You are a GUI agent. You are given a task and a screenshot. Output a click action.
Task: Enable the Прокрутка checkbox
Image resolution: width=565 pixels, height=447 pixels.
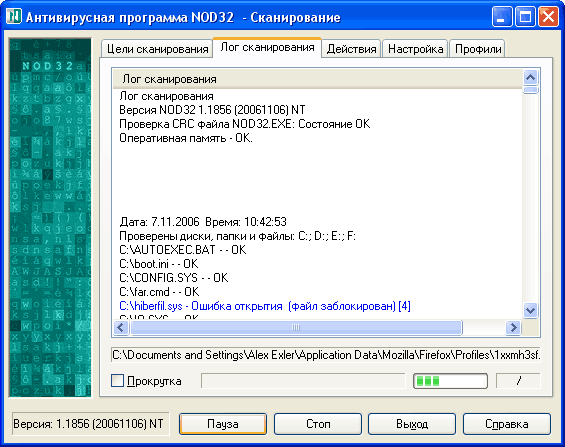coord(117,381)
